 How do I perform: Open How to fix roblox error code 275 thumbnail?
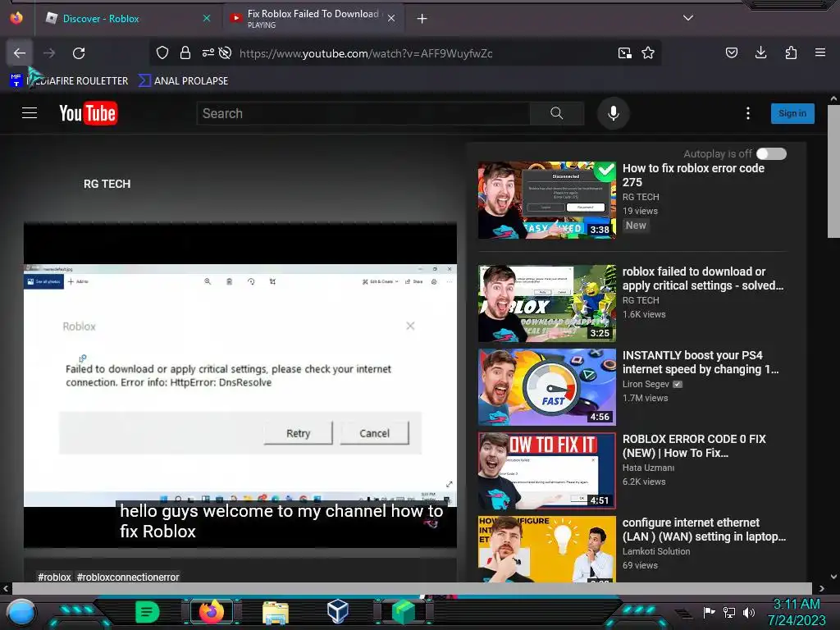point(546,200)
